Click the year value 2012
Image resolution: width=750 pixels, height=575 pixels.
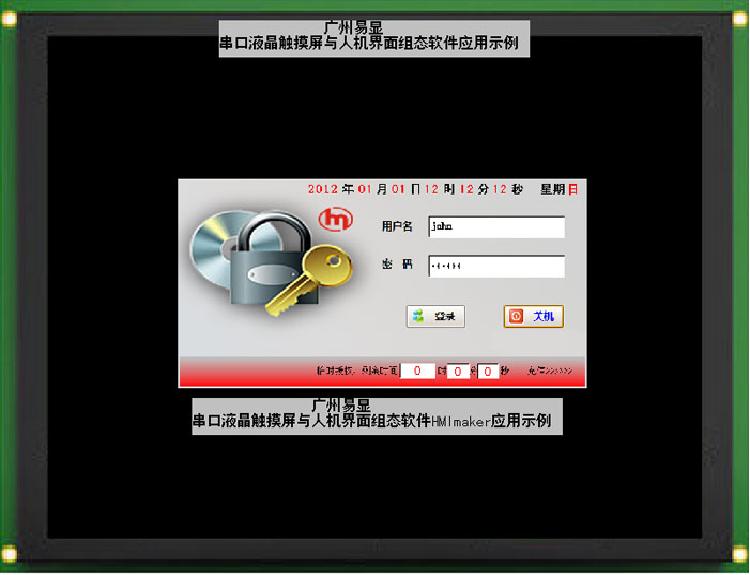[323, 189]
